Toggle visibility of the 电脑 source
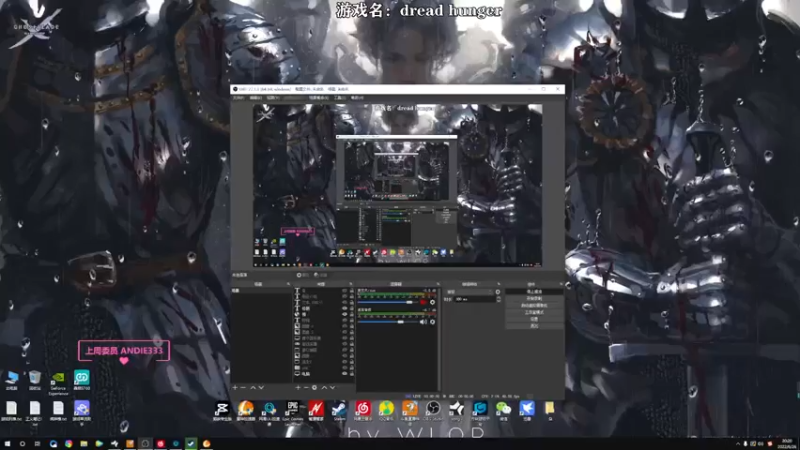 (344, 373)
